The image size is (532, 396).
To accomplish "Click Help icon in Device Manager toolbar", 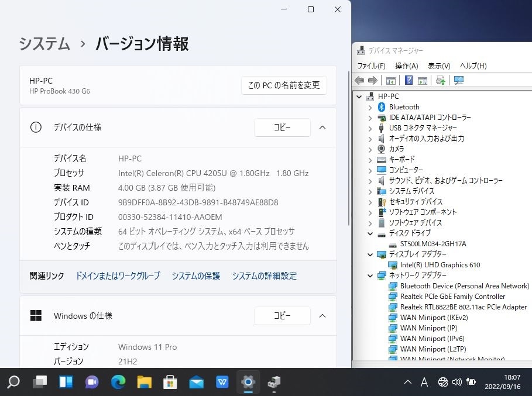I will coord(409,80).
